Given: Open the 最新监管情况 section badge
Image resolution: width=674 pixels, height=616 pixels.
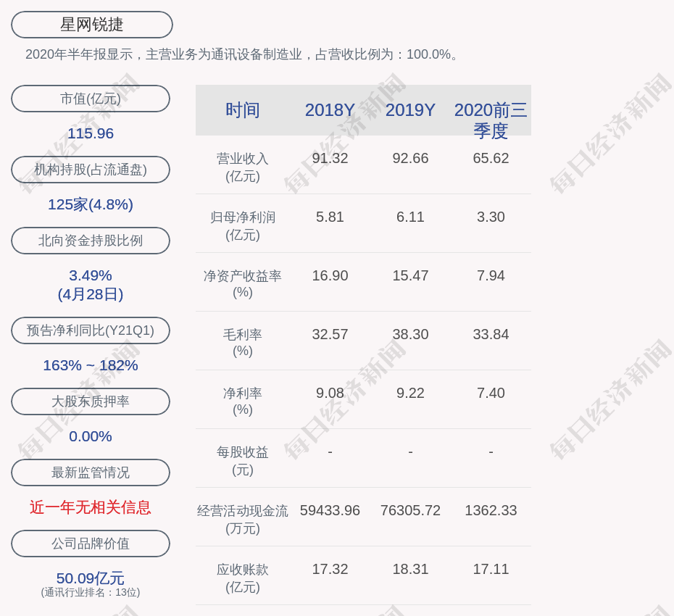Looking at the screenshot, I should [x=90, y=473].
